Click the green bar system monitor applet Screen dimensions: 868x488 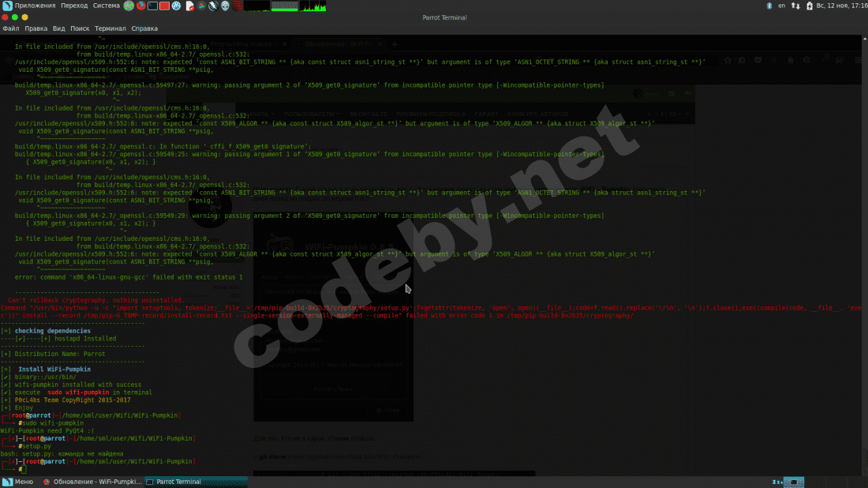pos(285,6)
